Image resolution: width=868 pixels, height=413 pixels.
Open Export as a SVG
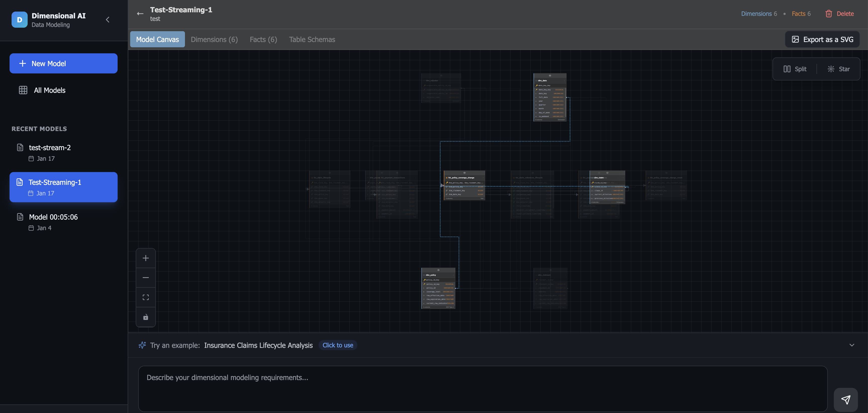coord(822,39)
